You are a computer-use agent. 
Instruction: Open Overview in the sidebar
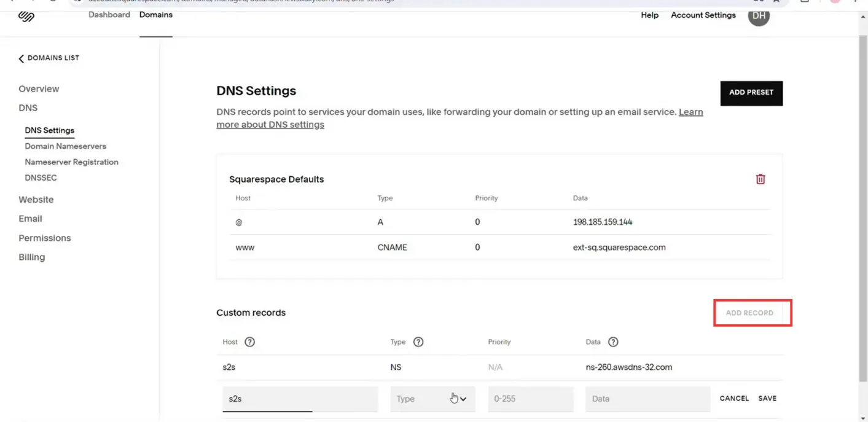click(x=39, y=89)
